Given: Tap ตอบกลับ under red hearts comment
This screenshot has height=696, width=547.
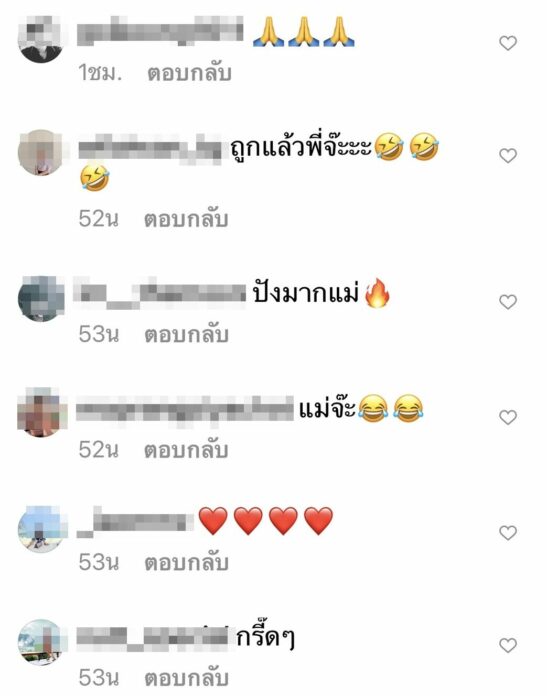Looking at the screenshot, I should (x=186, y=562).
